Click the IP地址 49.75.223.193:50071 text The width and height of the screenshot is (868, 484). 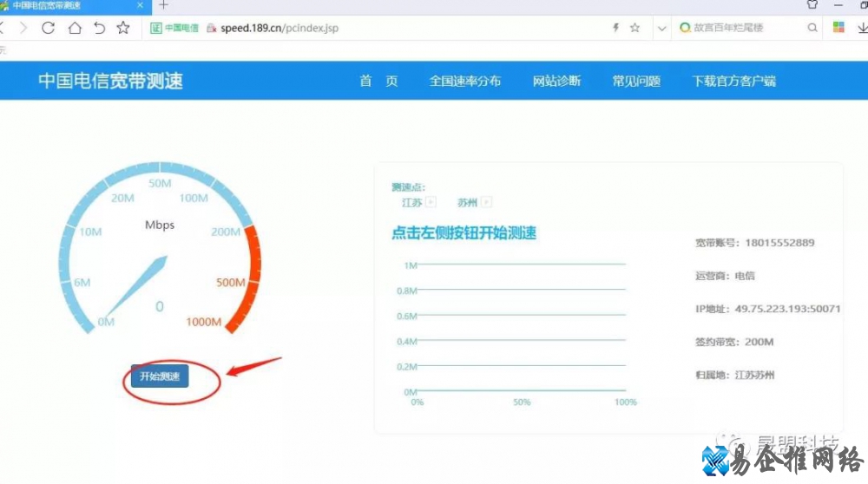[x=768, y=309]
